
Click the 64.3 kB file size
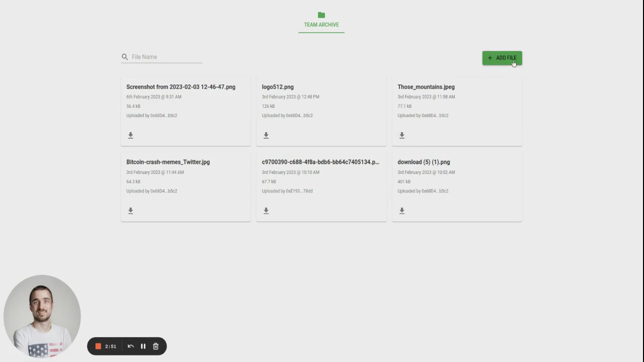click(133, 182)
